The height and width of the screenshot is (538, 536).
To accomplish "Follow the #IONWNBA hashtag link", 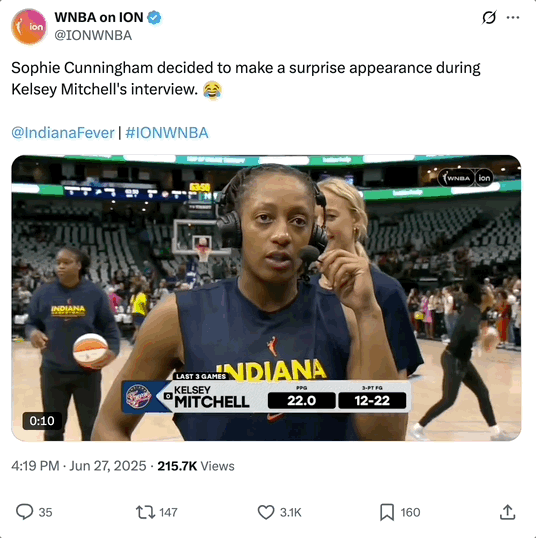I will click(167, 133).
